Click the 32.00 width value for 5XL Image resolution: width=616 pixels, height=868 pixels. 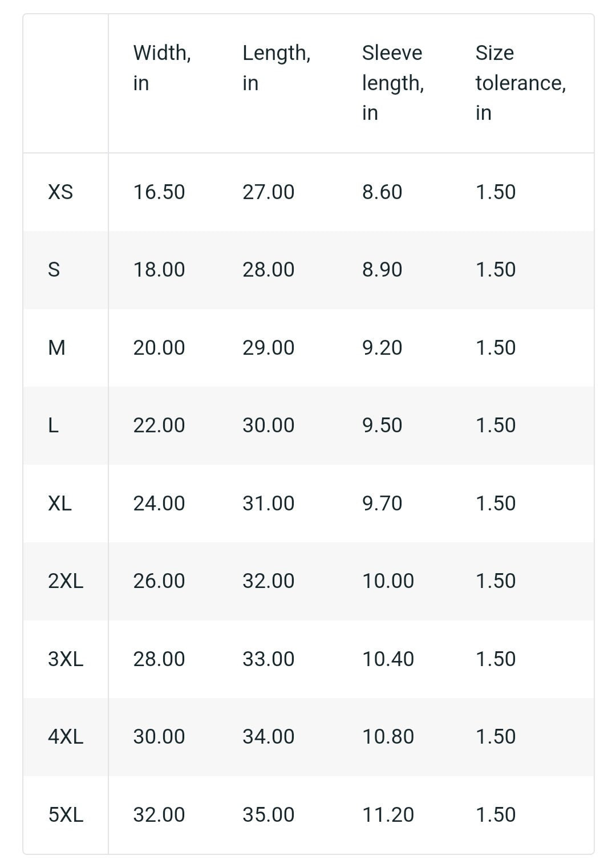159,814
